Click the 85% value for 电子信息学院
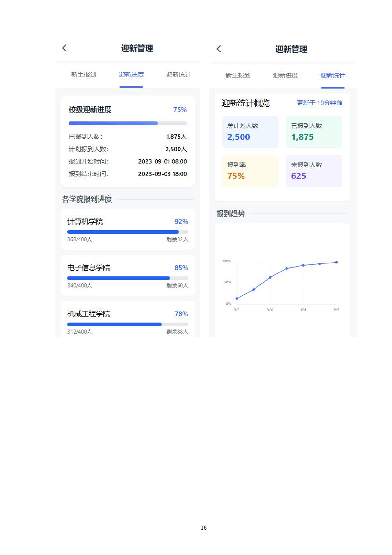Screen dimensions: 392x555 click(x=181, y=268)
